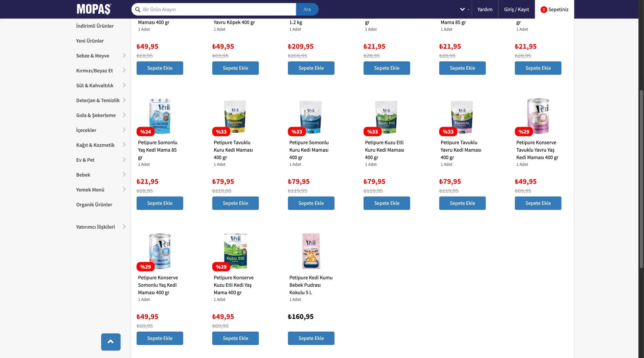644x358 pixels.
Task: Open Petipure Konserve Kuzu Etli can image
Action: 235,251
